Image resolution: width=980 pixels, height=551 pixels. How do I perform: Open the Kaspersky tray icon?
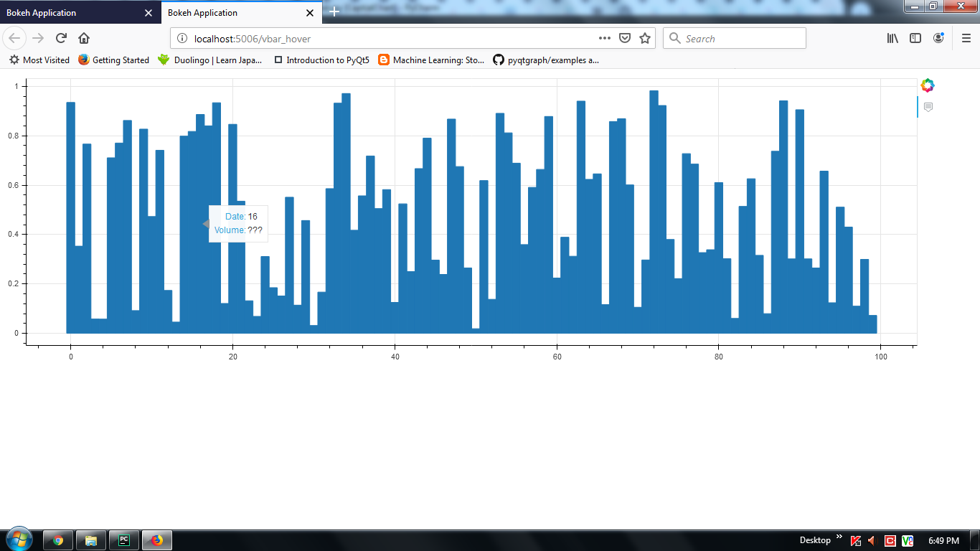click(x=856, y=540)
